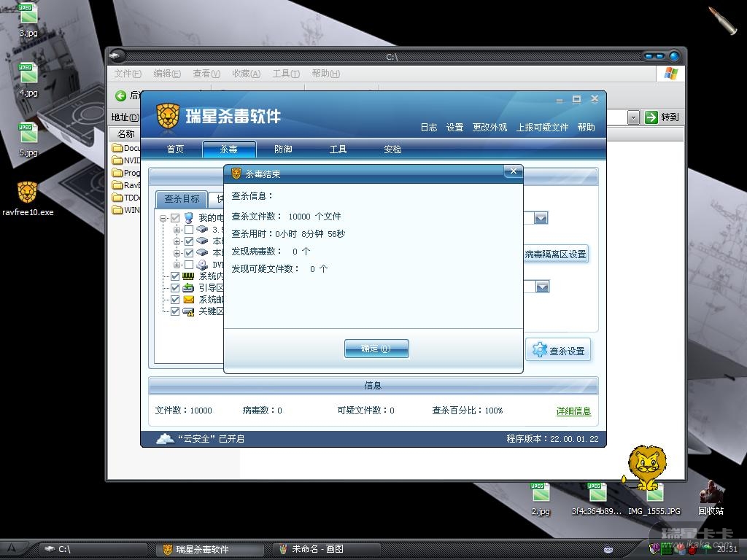Screen dimensions: 747x560
Task: Uncheck the second local disk checkbox
Action: pyautogui.click(x=189, y=253)
